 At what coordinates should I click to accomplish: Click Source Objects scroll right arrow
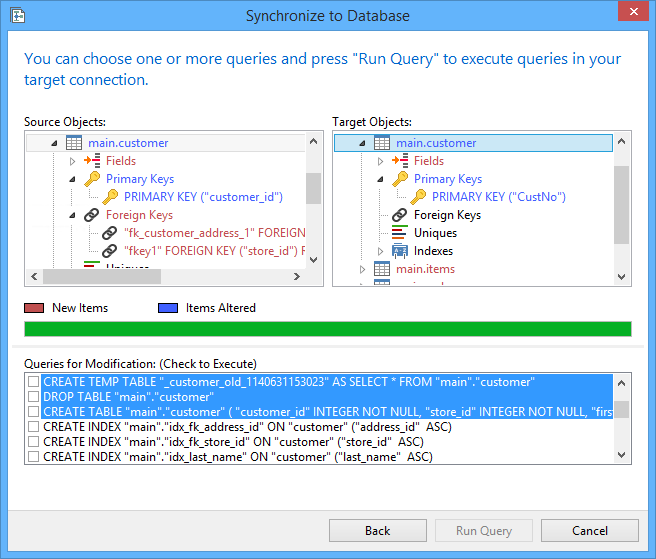click(297, 277)
